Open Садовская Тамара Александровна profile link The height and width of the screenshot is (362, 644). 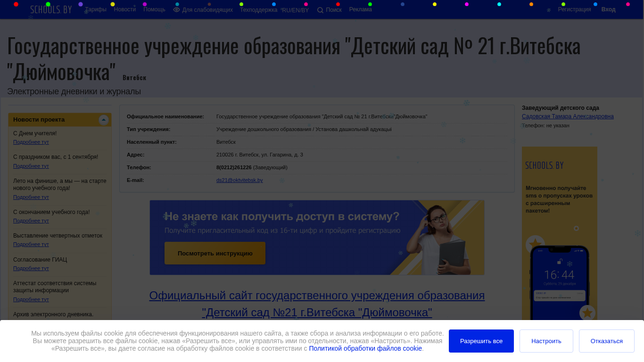coord(568,116)
